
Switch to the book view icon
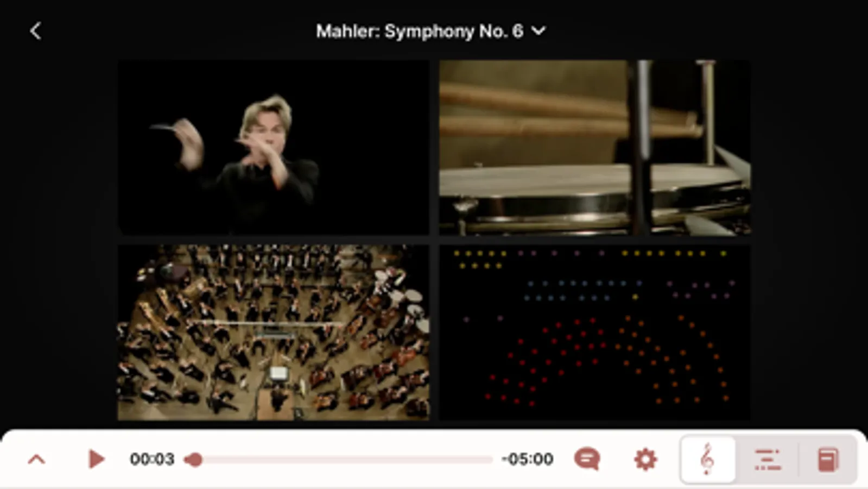pos(828,459)
